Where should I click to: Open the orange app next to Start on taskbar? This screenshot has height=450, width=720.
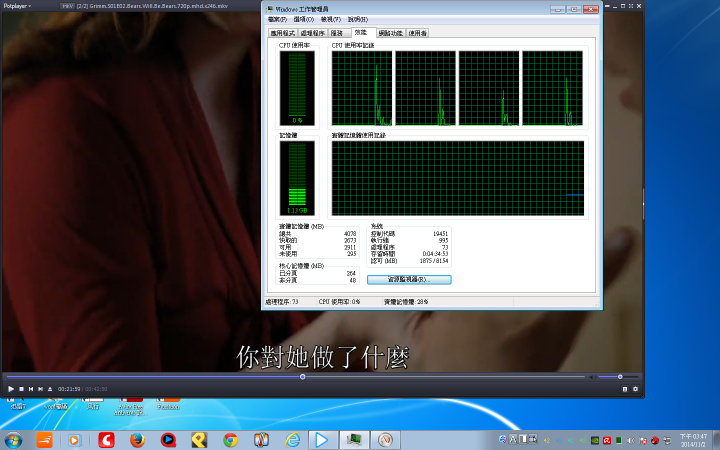pos(45,440)
